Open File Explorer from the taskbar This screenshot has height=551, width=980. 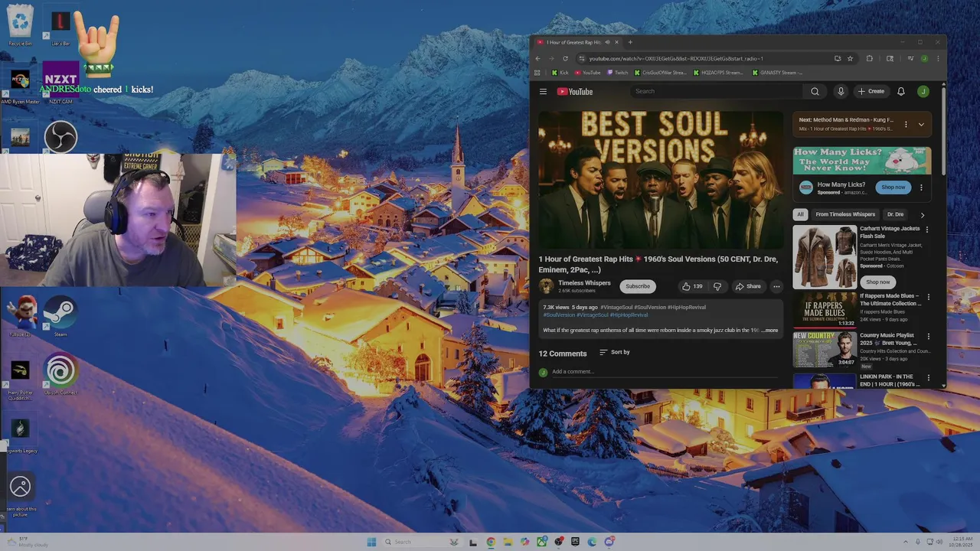(x=508, y=542)
